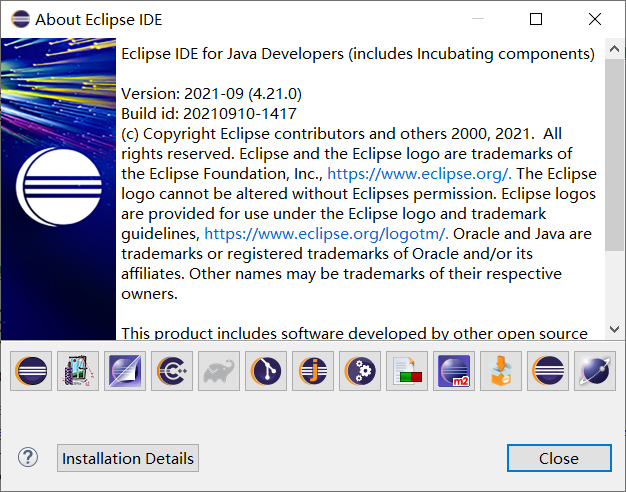This screenshot has width=626, height=492.
Task: Open the Eclipse Platform feature icon (first)
Action: pyautogui.click(x=31, y=371)
